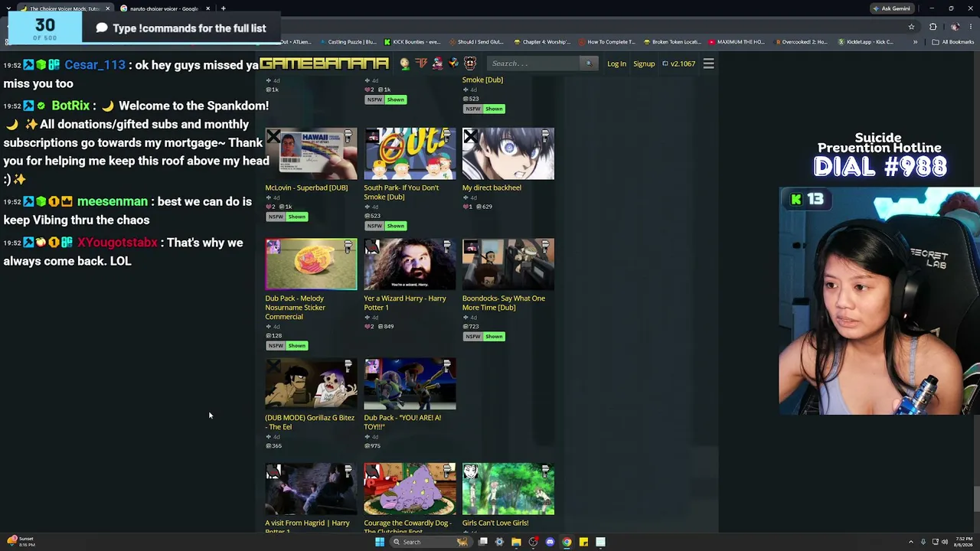Open the v2.1067 version link
The height and width of the screenshot is (551, 980).
679,64
